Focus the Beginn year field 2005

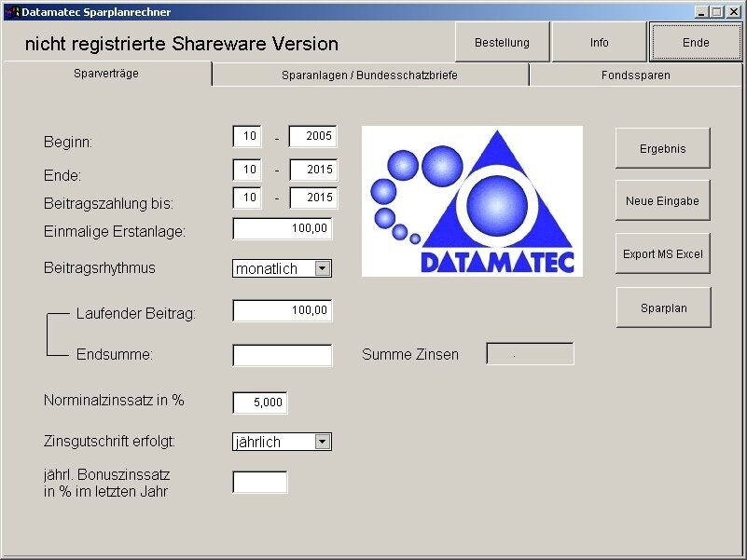point(313,136)
